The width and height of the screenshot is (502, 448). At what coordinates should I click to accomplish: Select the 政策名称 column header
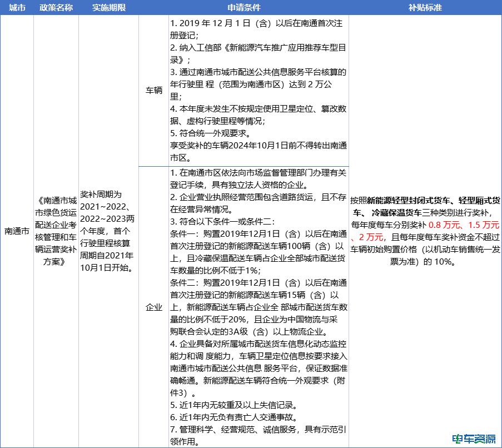(56, 8)
